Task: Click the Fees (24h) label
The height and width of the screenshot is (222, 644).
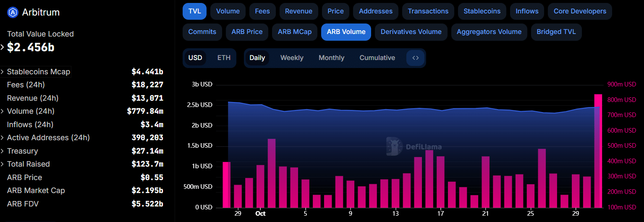Action: point(26,85)
